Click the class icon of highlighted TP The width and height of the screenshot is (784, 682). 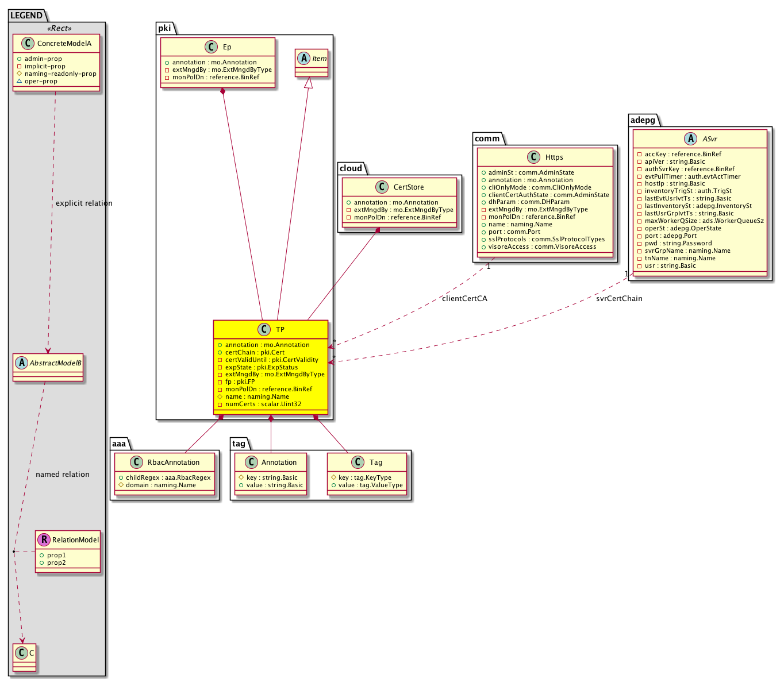point(263,330)
